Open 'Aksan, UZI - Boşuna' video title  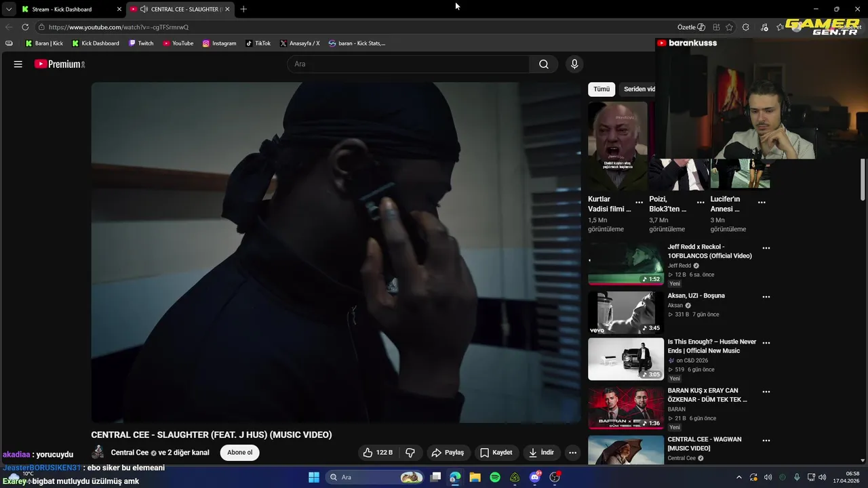click(x=696, y=296)
